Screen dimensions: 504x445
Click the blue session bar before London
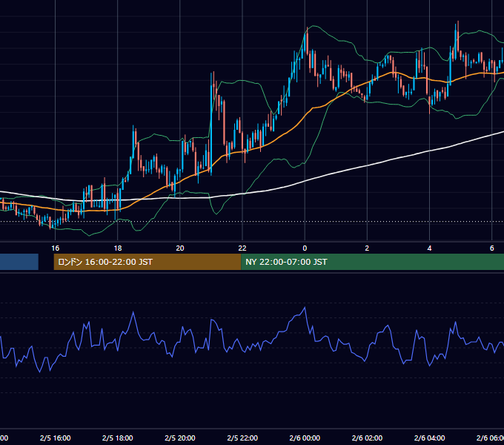point(19,262)
